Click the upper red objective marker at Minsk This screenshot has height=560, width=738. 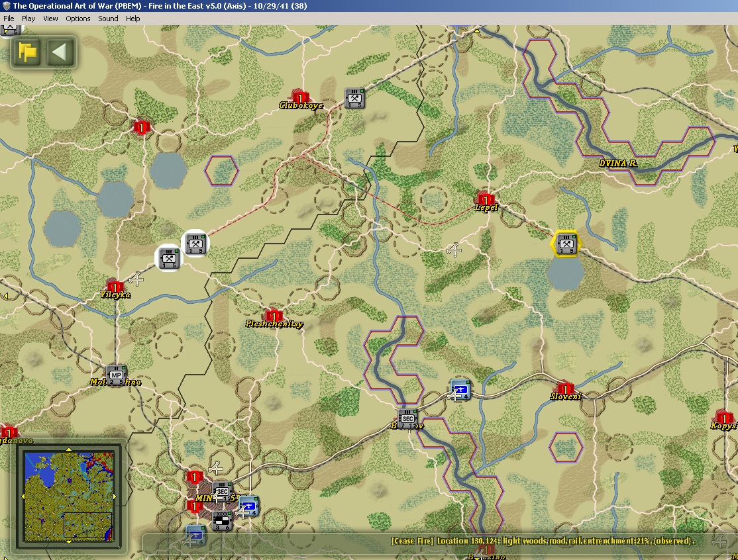(194, 477)
